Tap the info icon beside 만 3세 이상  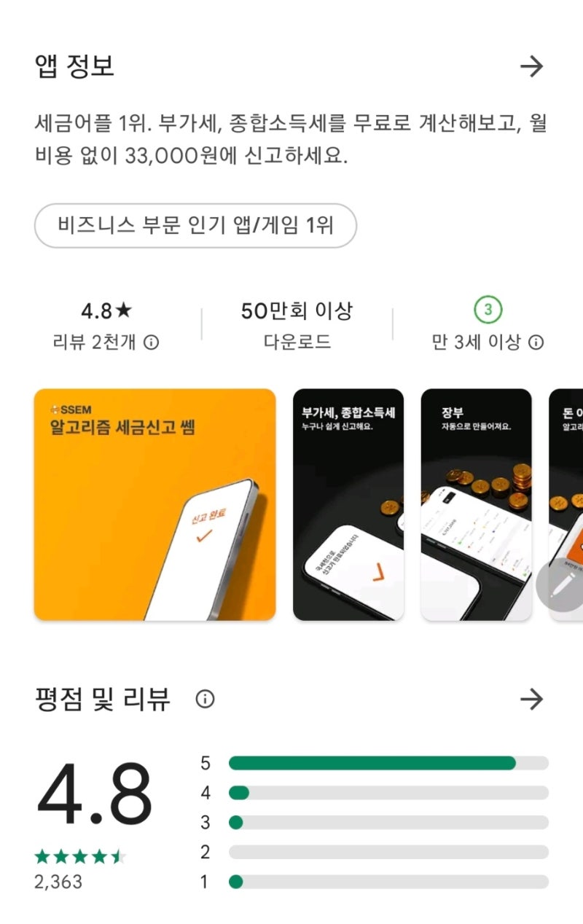click(x=536, y=342)
